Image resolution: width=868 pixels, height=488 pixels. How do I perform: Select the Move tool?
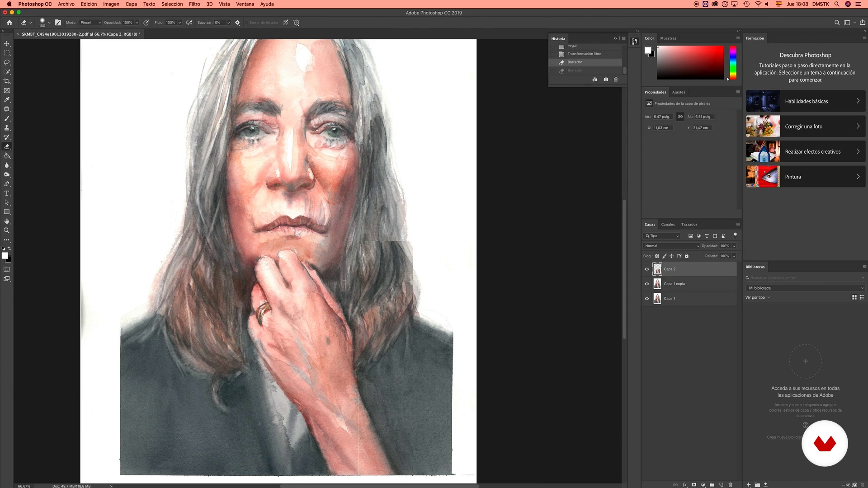[7, 44]
